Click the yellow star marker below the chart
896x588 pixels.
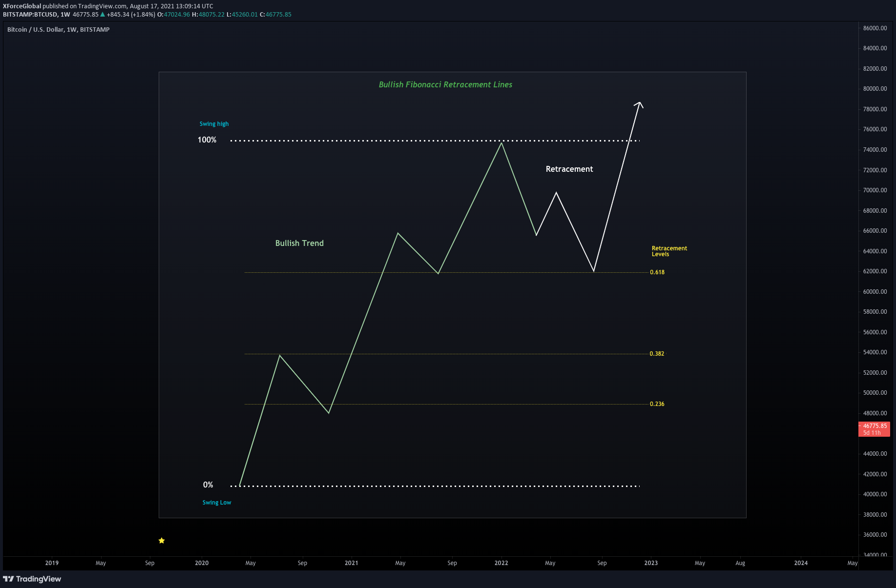pos(162,541)
